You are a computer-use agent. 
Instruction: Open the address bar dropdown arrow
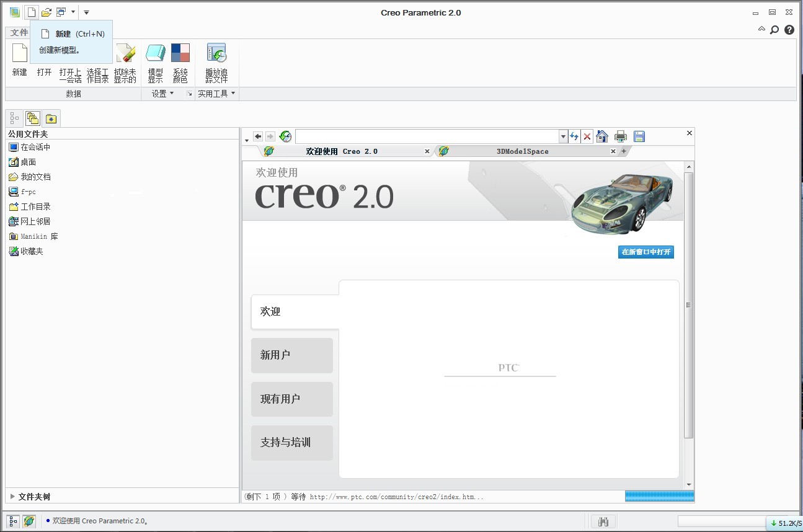(x=564, y=136)
